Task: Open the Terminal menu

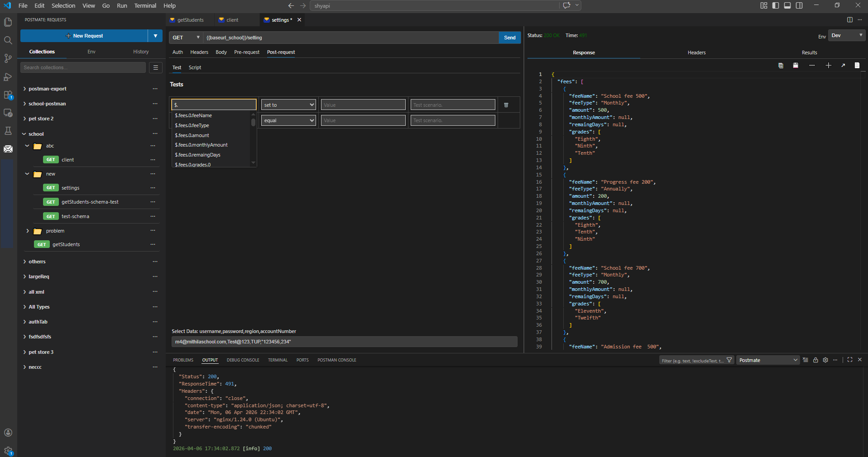Action: [144, 5]
